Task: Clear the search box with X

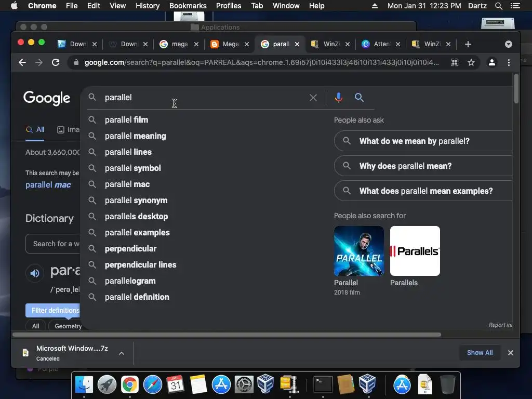Action: (313, 98)
